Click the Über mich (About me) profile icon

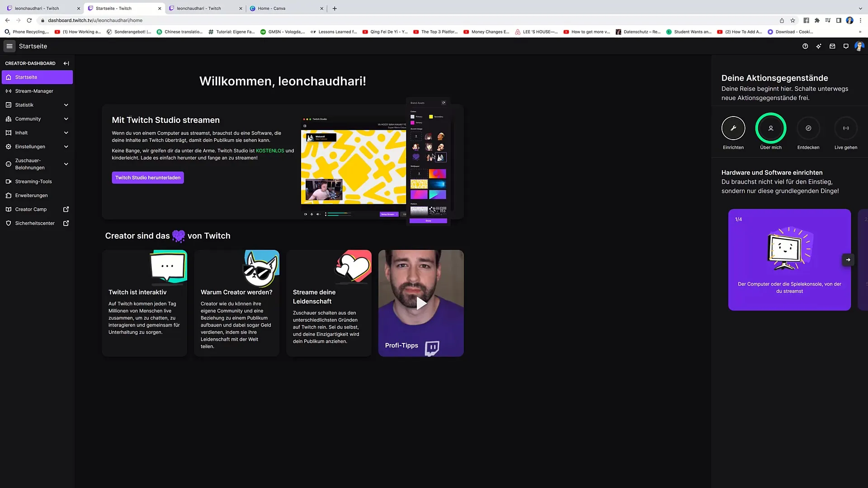pos(771,128)
